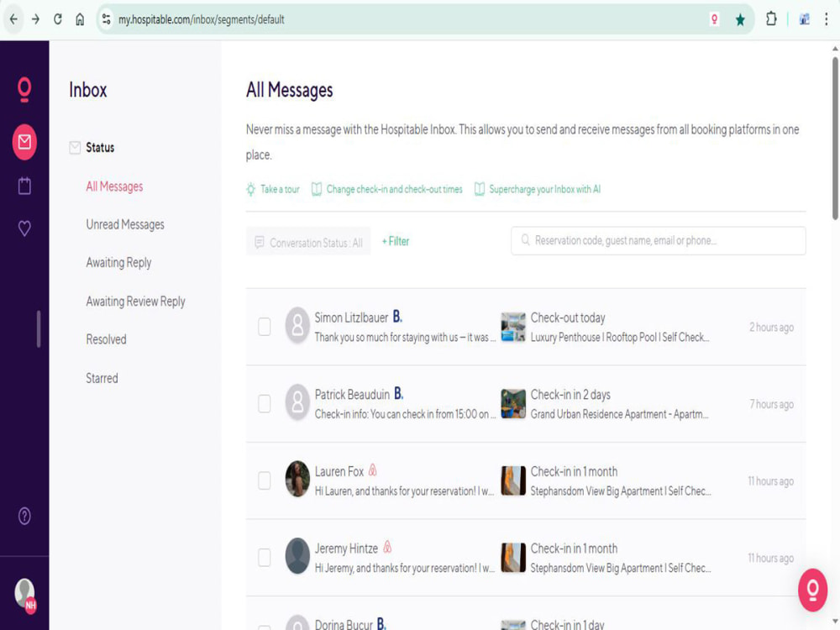
Task: Open the Help question mark icon
Action: (24, 516)
